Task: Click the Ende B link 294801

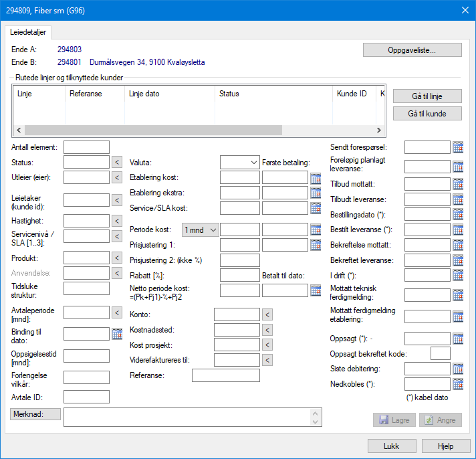Action: click(x=70, y=62)
